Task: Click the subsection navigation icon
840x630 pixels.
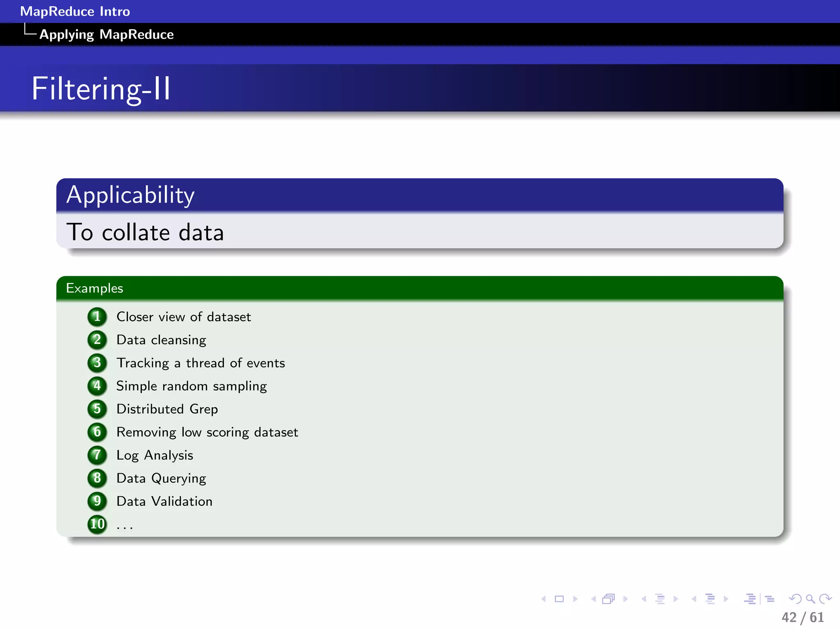Action: (x=660, y=599)
